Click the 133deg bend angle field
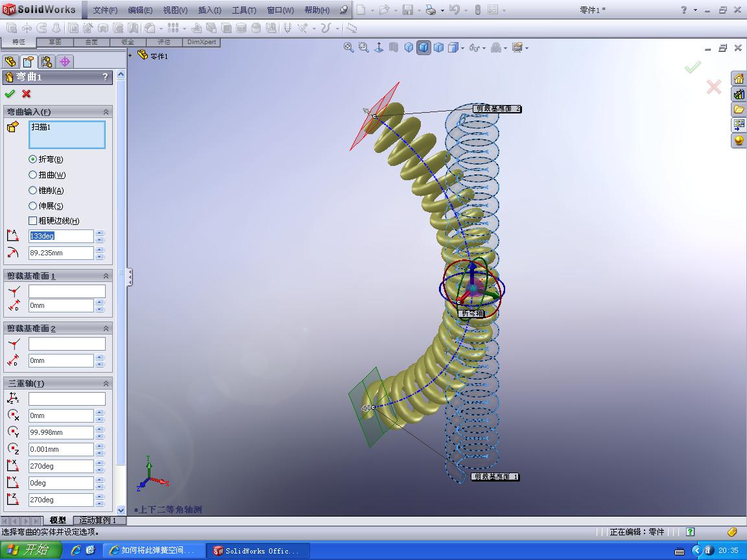Viewport: 747px width, 560px height. pos(61,236)
